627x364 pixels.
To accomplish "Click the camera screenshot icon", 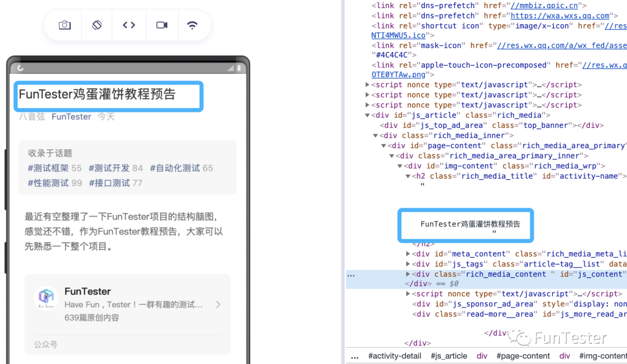I will pyautogui.click(x=65, y=25).
